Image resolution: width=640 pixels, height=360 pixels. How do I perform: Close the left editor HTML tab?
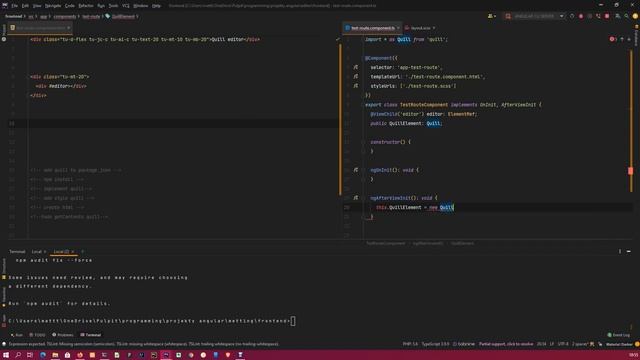coord(69,28)
